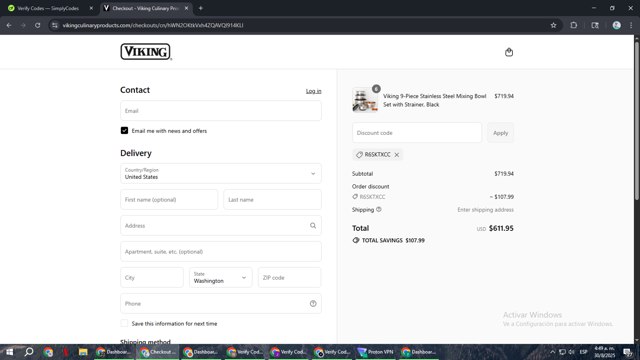Screen dimensions: 640x360
Task: Click the City input field
Action: coord(152,278)
